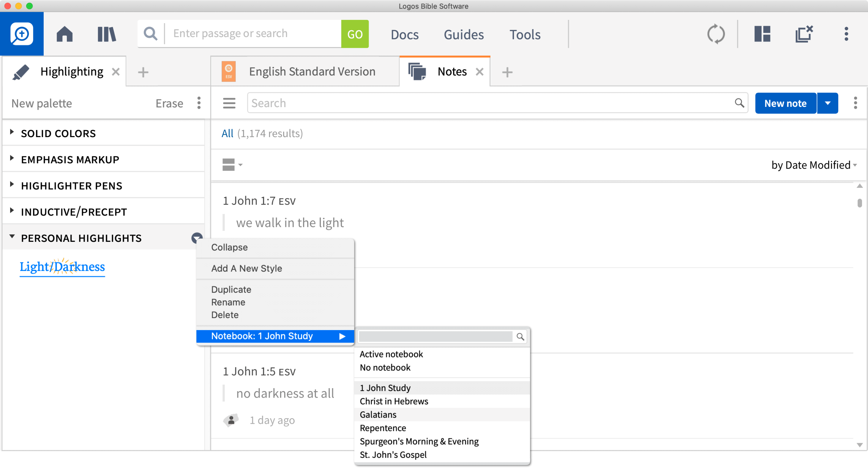Change note list view layout dropdown
Image resolution: width=868 pixels, height=468 pixels.
[x=232, y=165]
